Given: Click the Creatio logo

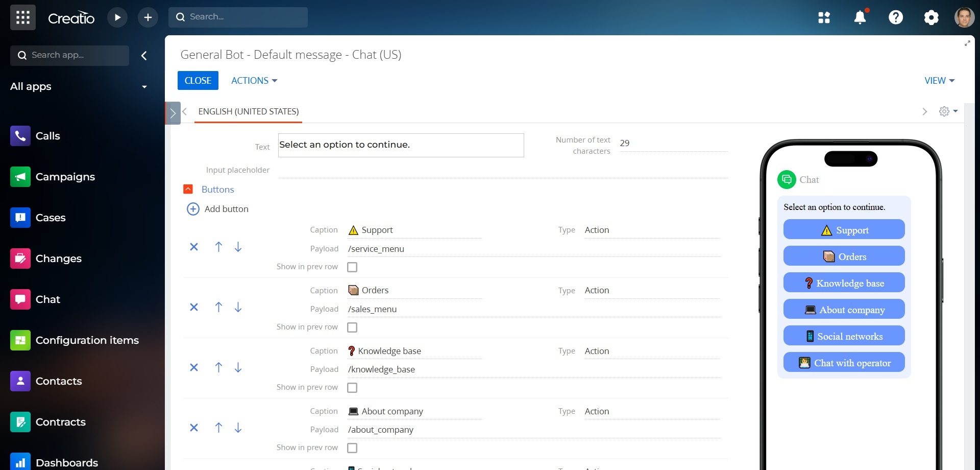Looking at the screenshot, I should [71, 18].
